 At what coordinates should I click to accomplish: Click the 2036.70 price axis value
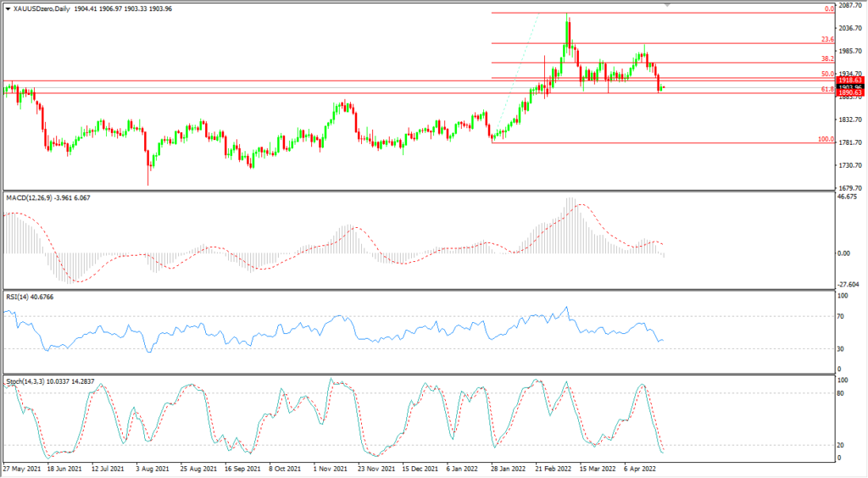coord(851,28)
